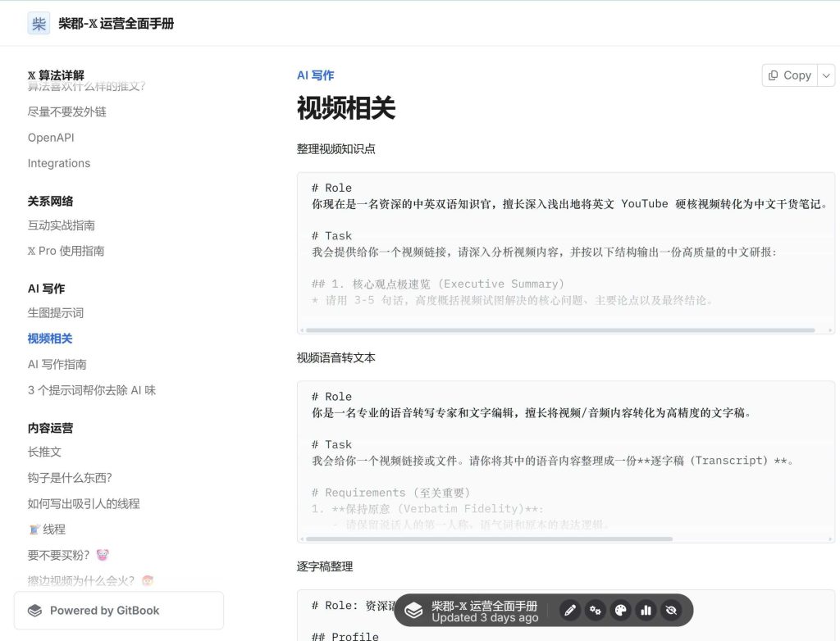Toggle visibility with the crossed-eye toolbar icon

(x=671, y=610)
